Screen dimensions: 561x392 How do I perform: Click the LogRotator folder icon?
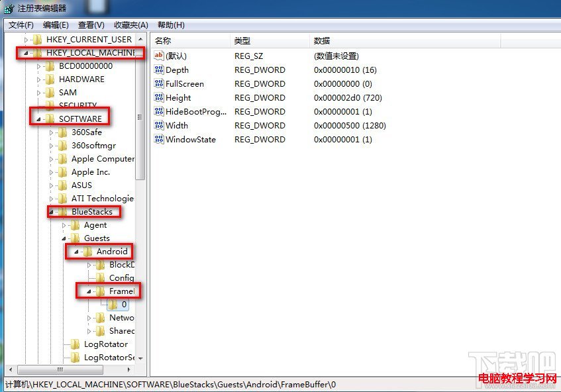click(75, 344)
